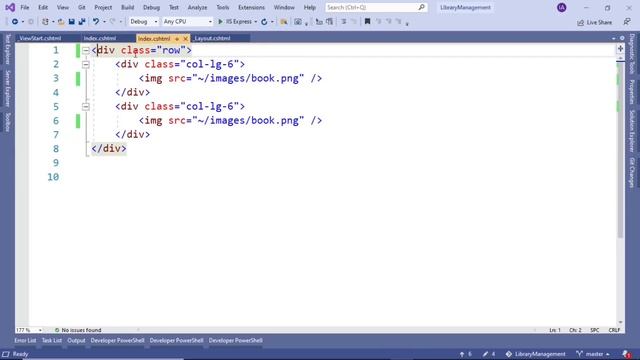Switch to the _ViewStart.cshtml tab
The width and height of the screenshot is (640, 360).
pyautogui.click(x=40, y=38)
